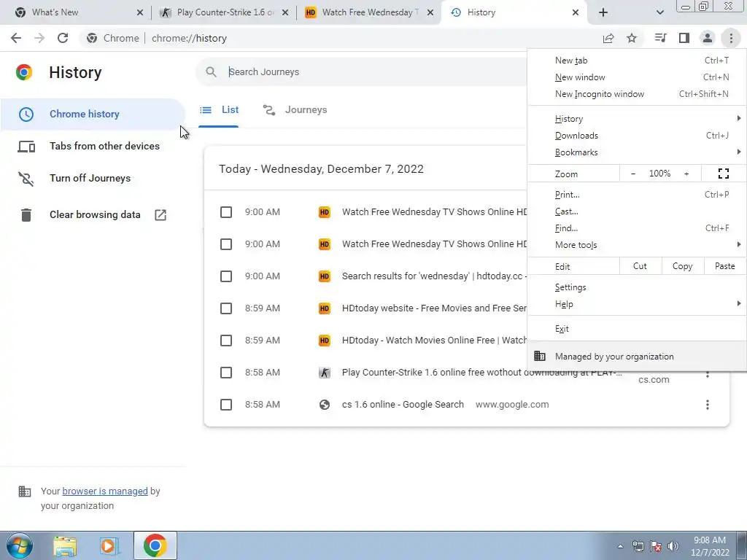Click Paste in the Edit row
This screenshot has height=560, width=747.
(x=725, y=266)
